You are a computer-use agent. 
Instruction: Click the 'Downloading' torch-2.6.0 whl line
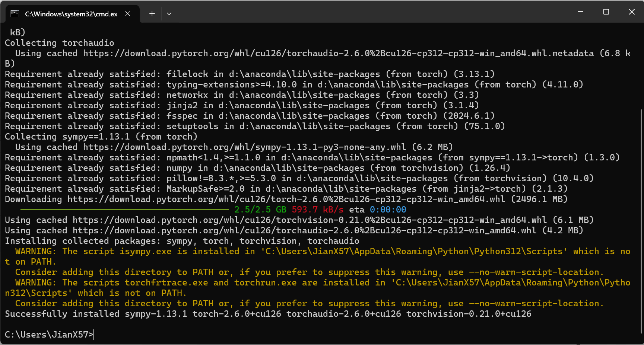click(x=286, y=199)
